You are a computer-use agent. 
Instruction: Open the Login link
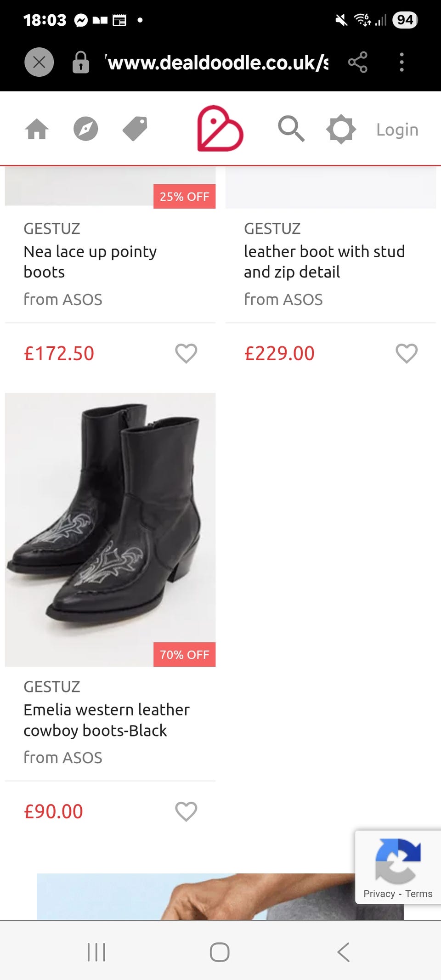397,130
